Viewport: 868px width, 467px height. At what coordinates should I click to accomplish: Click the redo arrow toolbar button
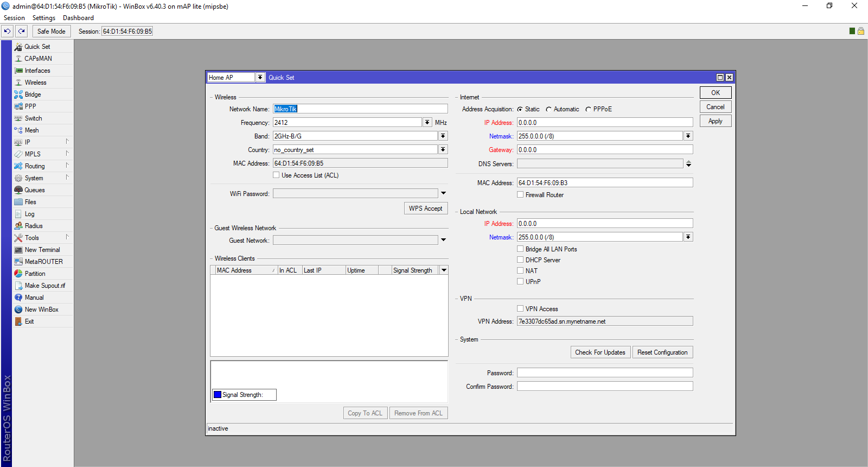22,31
